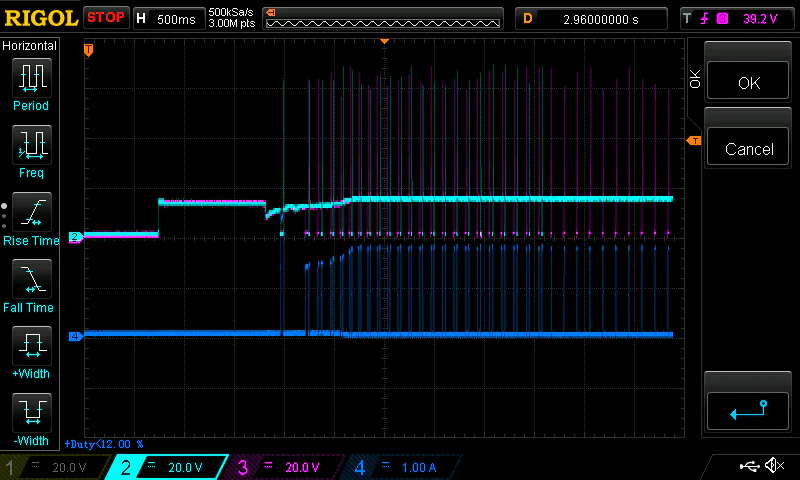Toggle the sound speaker icon
This screenshot has height=480, width=800.
click(x=773, y=466)
